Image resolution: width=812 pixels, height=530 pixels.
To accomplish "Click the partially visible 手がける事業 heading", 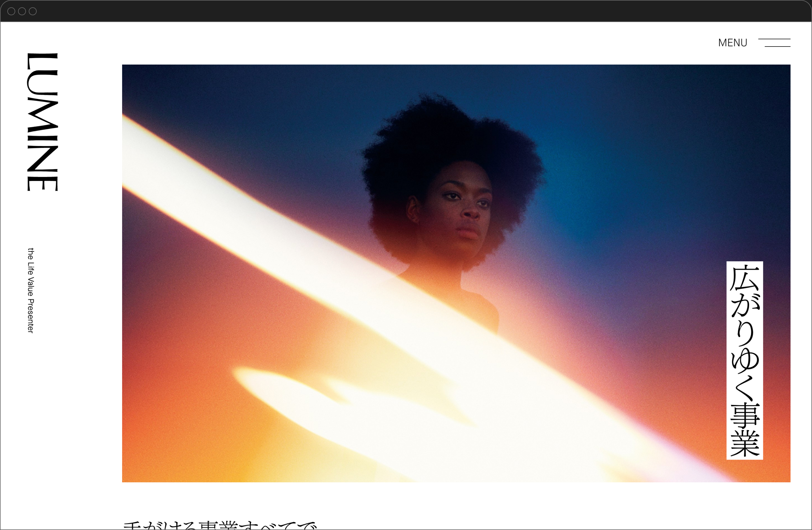I will (220, 525).
